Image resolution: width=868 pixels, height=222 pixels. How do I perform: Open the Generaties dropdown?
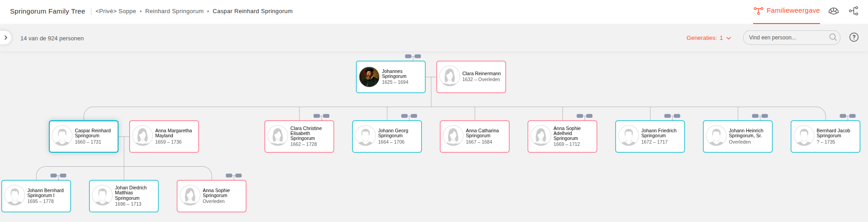click(x=708, y=38)
